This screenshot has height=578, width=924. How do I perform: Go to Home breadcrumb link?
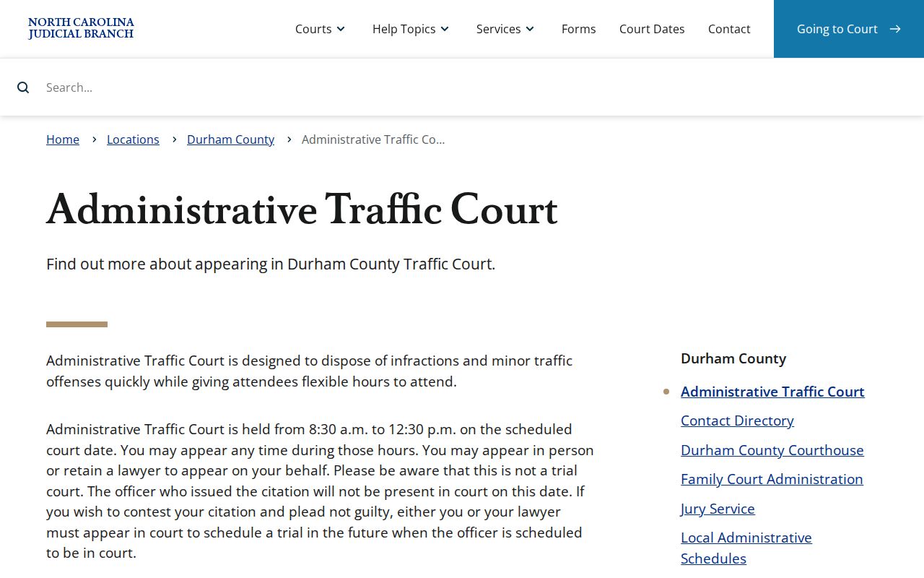(63, 139)
